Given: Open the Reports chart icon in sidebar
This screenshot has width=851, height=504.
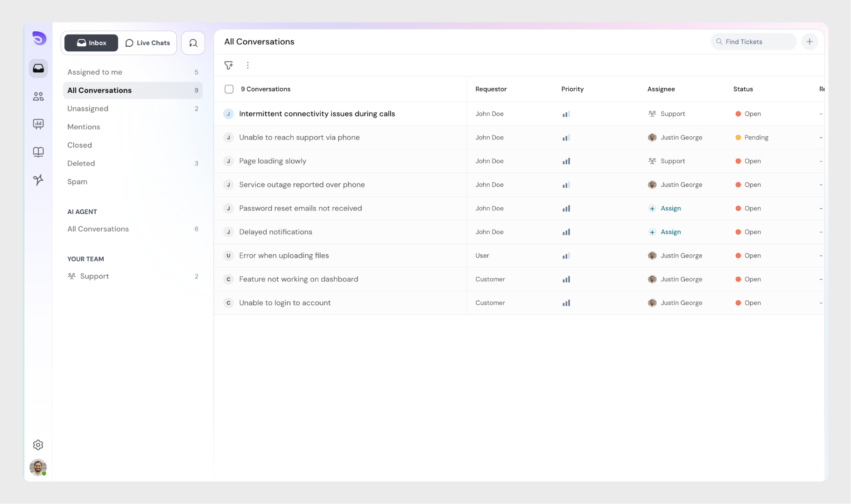Looking at the screenshot, I should point(38,124).
